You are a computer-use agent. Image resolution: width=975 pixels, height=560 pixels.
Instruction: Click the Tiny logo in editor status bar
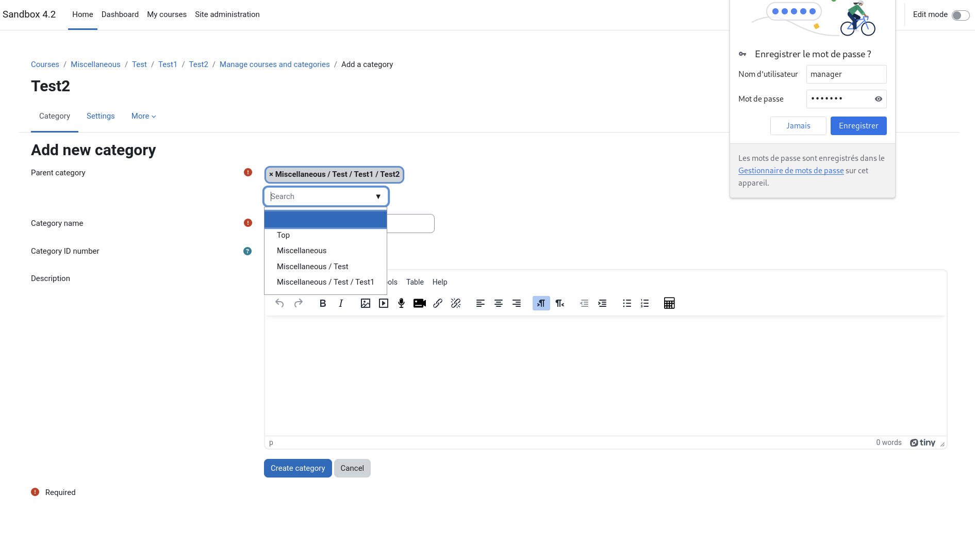tap(922, 442)
